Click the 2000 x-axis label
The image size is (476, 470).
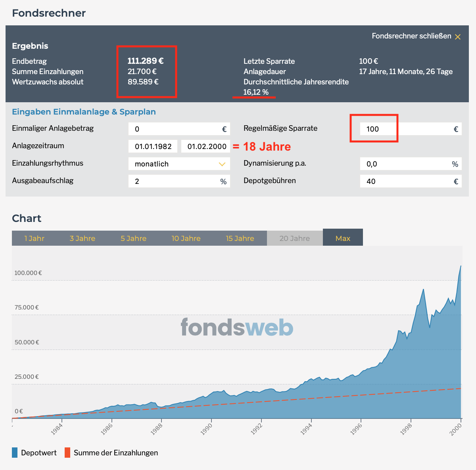coord(456,429)
